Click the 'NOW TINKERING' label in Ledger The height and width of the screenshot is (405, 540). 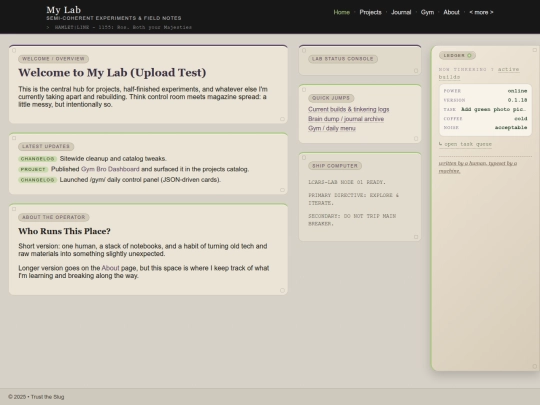point(463,69)
